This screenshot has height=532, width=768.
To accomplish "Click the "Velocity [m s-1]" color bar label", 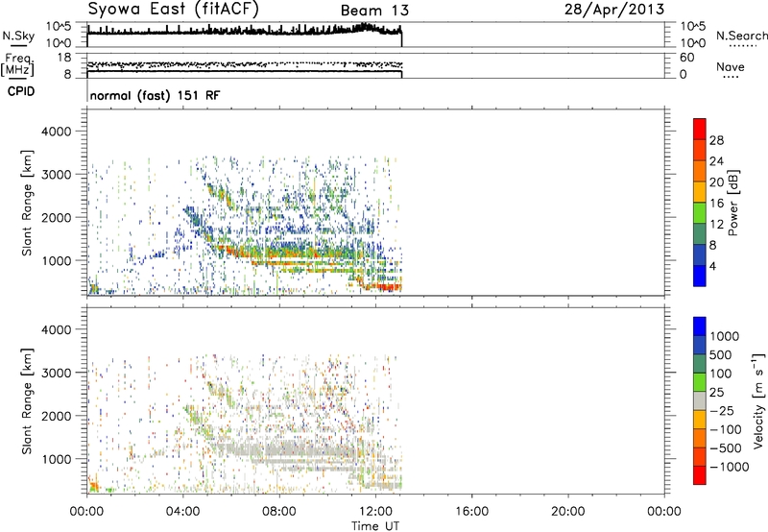I will pos(758,400).
